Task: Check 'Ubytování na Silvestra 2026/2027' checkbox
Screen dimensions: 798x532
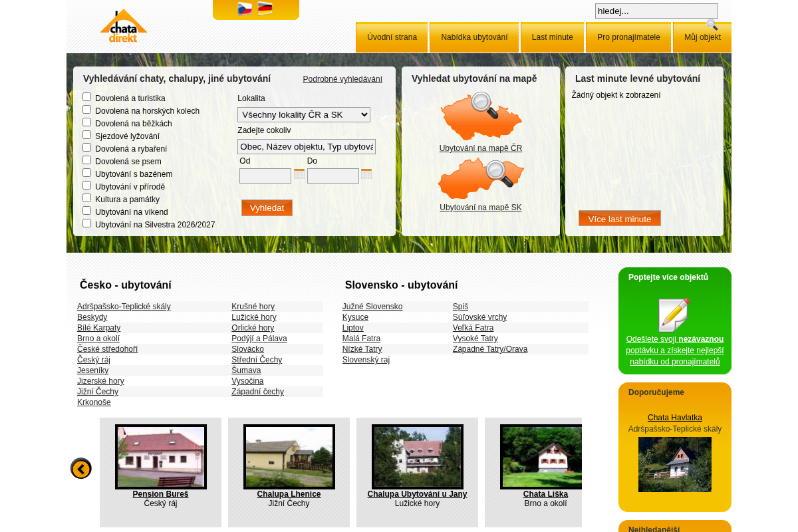Action: (86, 223)
